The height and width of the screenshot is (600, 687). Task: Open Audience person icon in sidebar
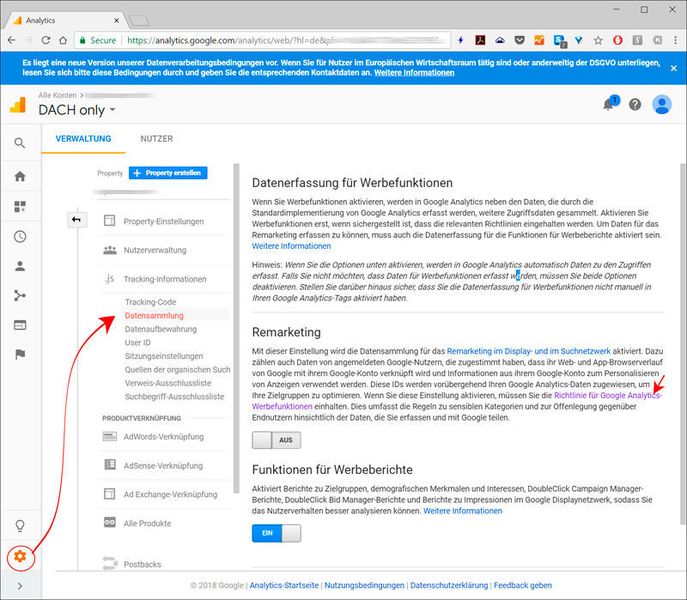pos(20,266)
